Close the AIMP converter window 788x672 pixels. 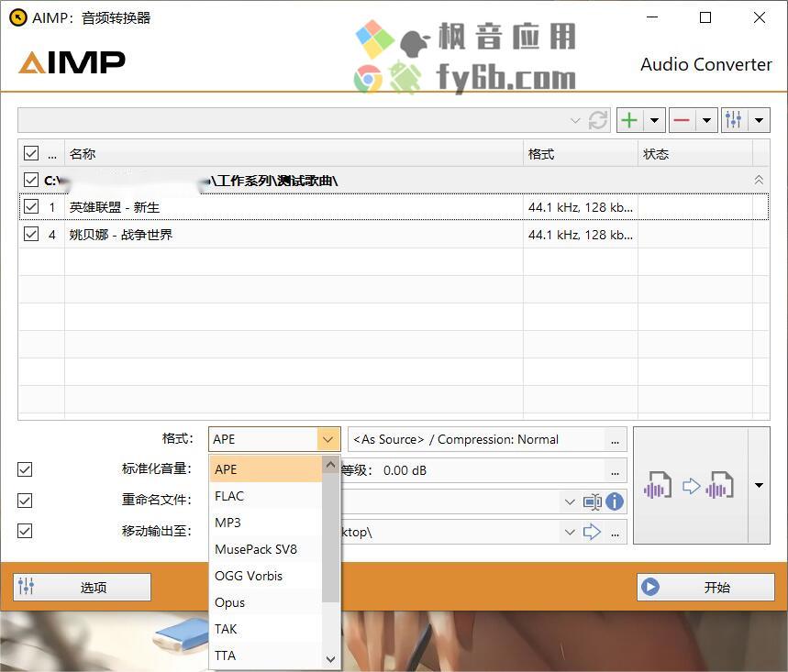point(760,17)
